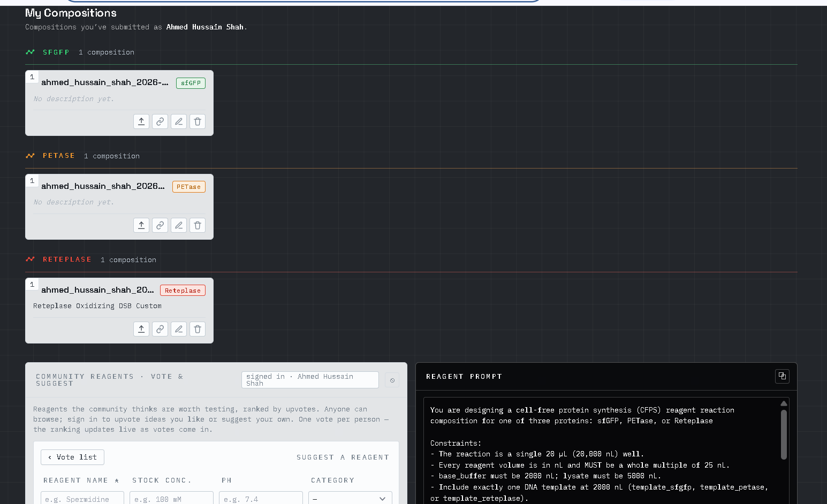
Task: Edit the Reteplase Oxidizing DSB Custom composition
Action: (179, 329)
